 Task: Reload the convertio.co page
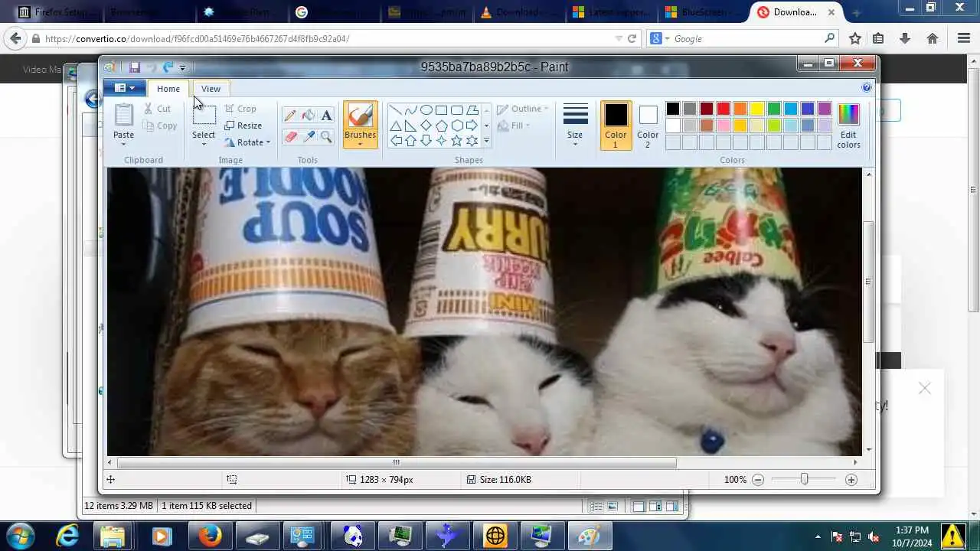(x=632, y=38)
